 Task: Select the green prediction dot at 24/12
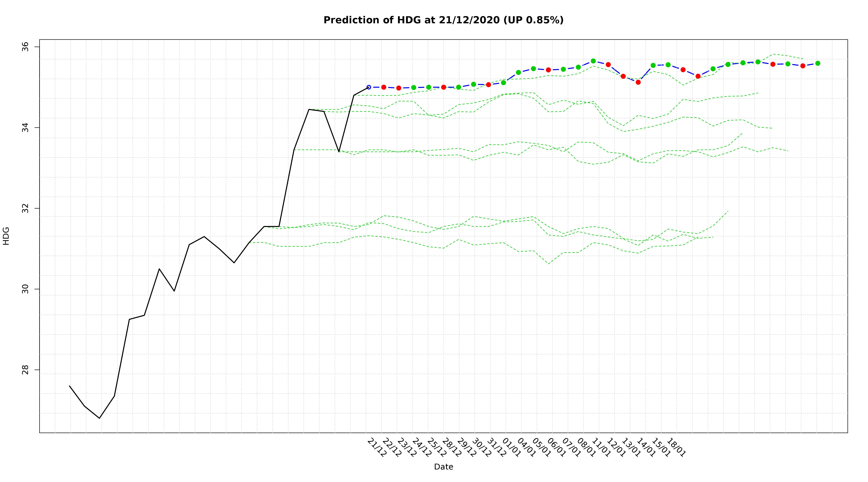[414, 88]
